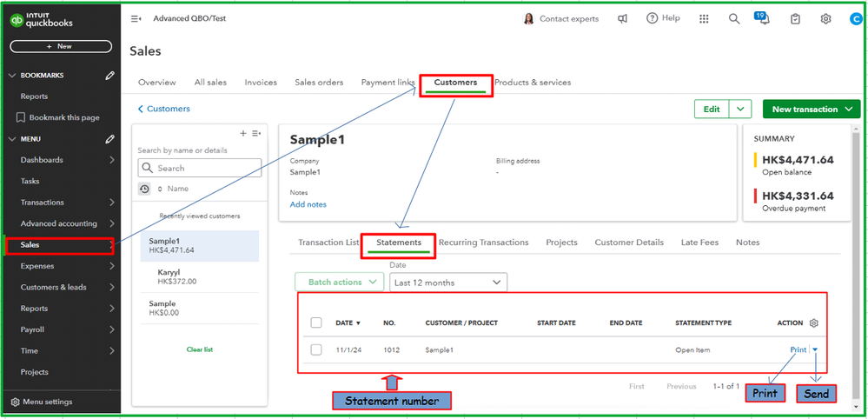This screenshot has height=419, width=868.
Task: Click the Print link for statement 1012
Action: [x=798, y=349]
